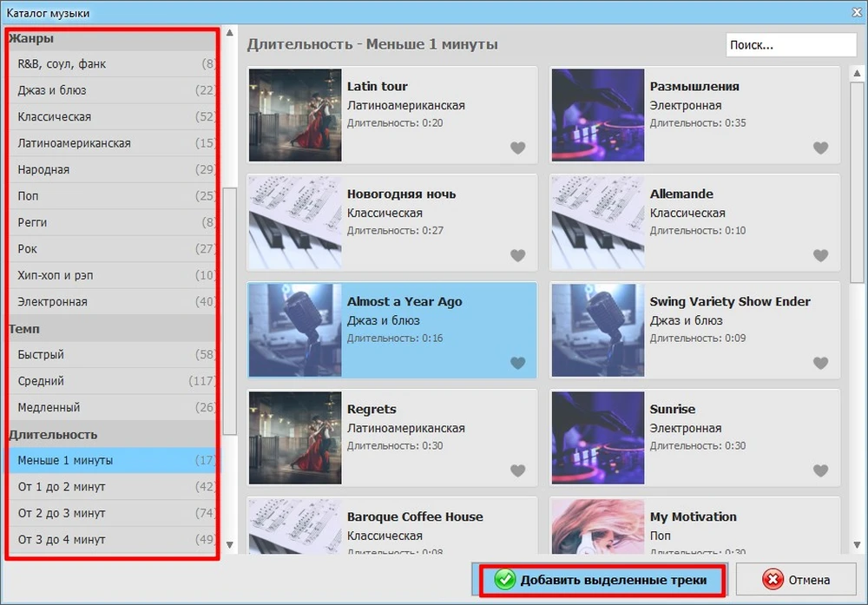Click the heart on Sunrise track
The image size is (868, 605).
click(820, 470)
